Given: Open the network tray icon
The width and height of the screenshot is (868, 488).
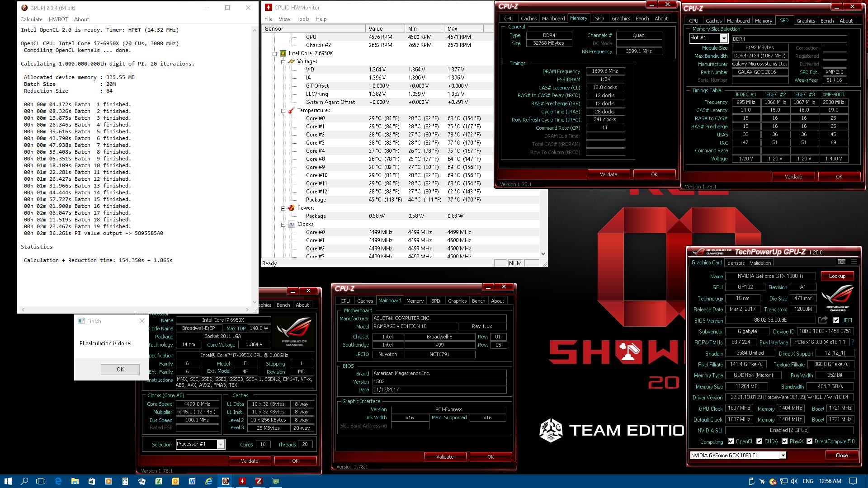Looking at the screenshot, I should [x=784, y=481].
